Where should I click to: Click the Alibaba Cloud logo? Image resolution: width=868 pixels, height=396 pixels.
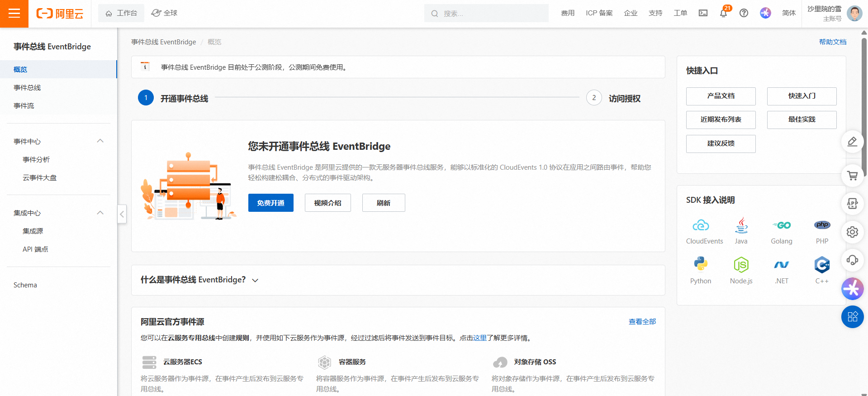point(60,14)
